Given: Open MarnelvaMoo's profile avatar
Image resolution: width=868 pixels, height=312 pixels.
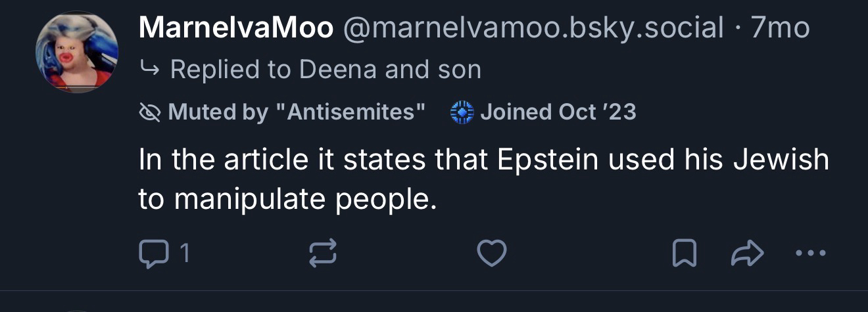Looking at the screenshot, I should tap(76, 51).
